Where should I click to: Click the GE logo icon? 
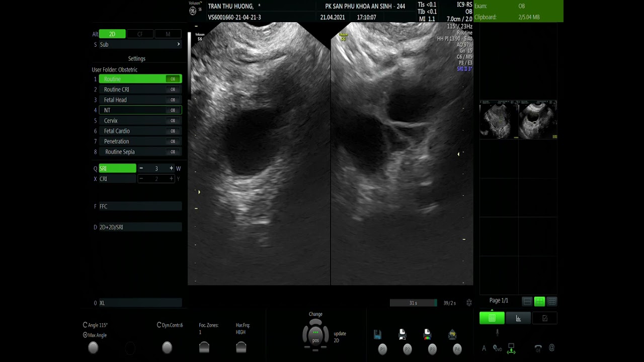[x=192, y=11]
